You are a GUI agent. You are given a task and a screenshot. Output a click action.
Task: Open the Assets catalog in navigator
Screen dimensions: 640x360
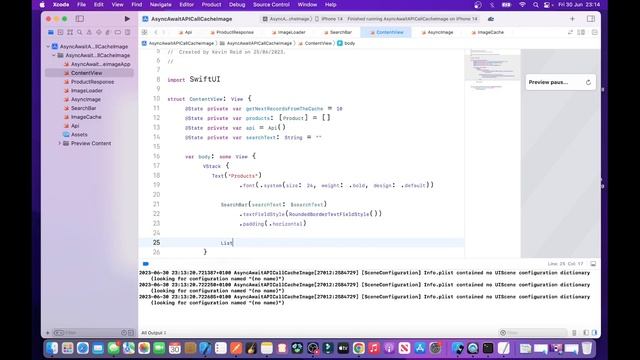tap(76, 135)
